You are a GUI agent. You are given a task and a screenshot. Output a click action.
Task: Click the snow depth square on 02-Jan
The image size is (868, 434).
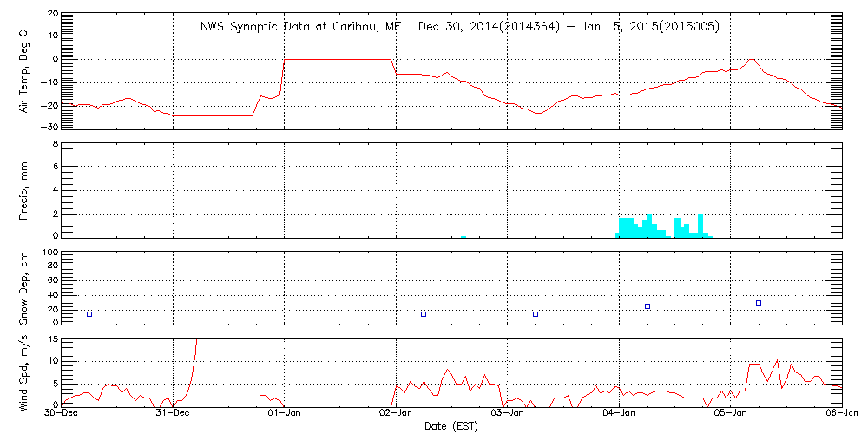point(424,314)
